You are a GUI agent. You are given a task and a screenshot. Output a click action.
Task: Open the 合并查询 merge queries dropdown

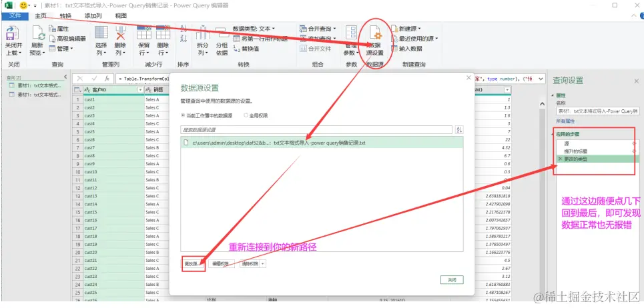pos(318,29)
